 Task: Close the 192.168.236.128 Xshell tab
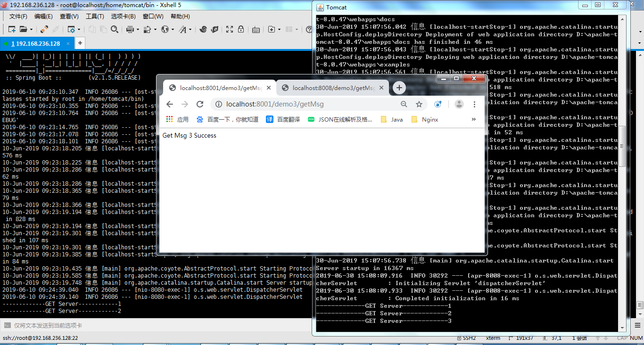(x=68, y=43)
